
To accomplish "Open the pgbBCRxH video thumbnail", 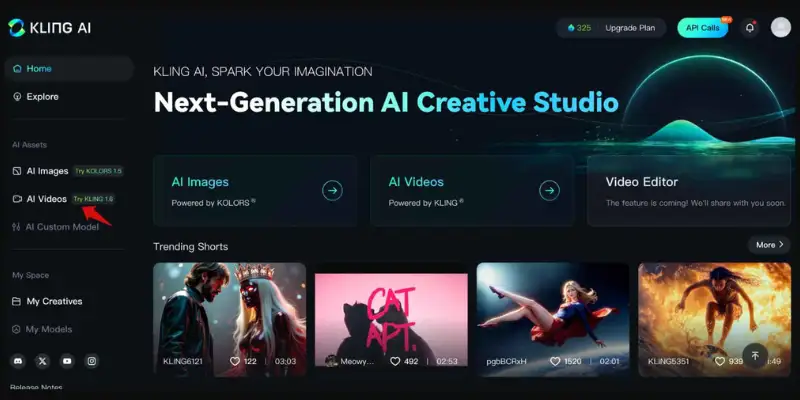I will pyautogui.click(x=553, y=319).
